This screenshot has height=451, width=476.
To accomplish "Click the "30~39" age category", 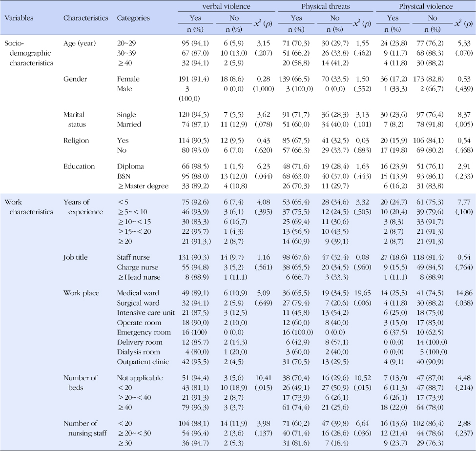I will coord(126,53).
